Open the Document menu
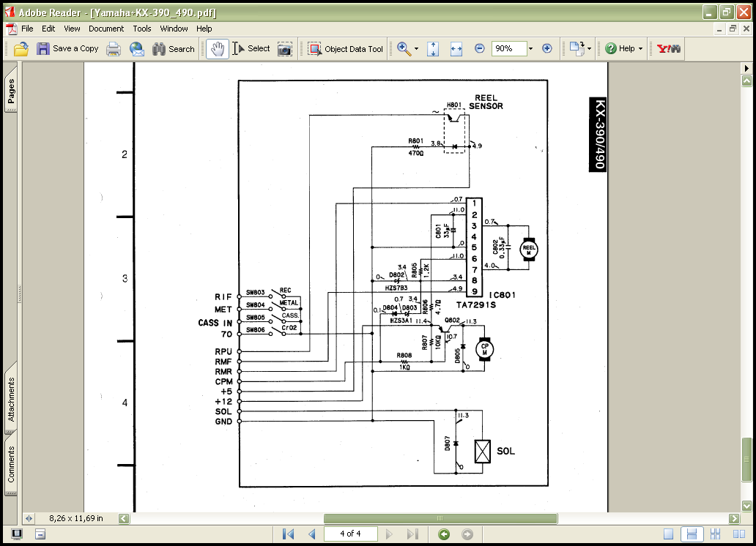 pyautogui.click(x=106, y=29)
